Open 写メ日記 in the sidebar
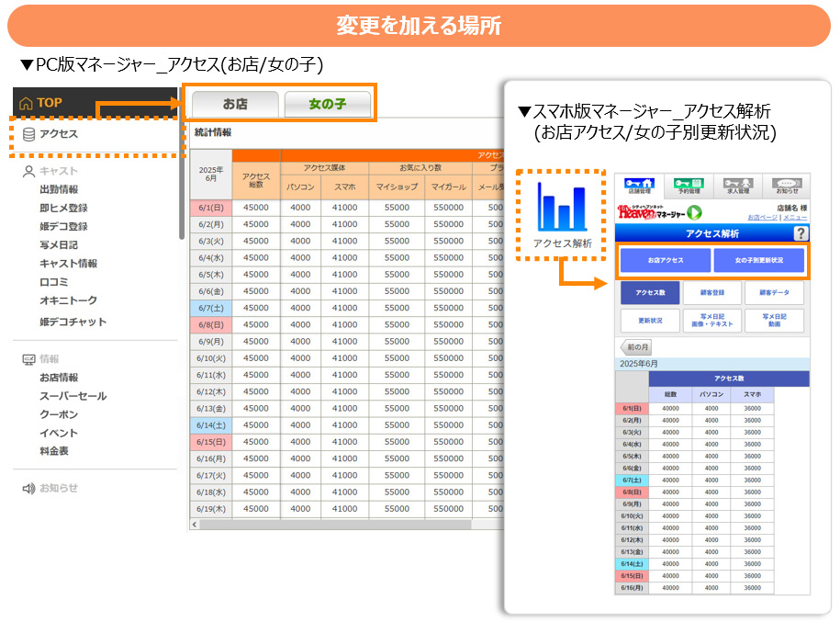Screen dimensions: 840x622 coord(59,245)
